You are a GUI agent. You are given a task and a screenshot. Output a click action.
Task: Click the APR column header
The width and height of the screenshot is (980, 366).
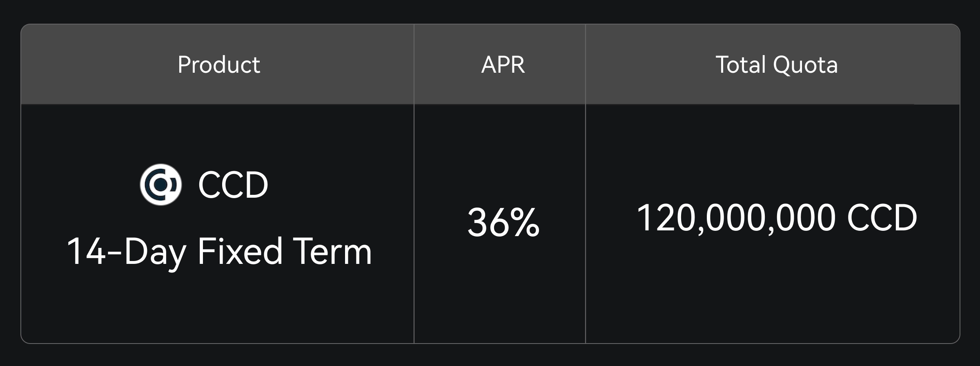tap(503, 65)
